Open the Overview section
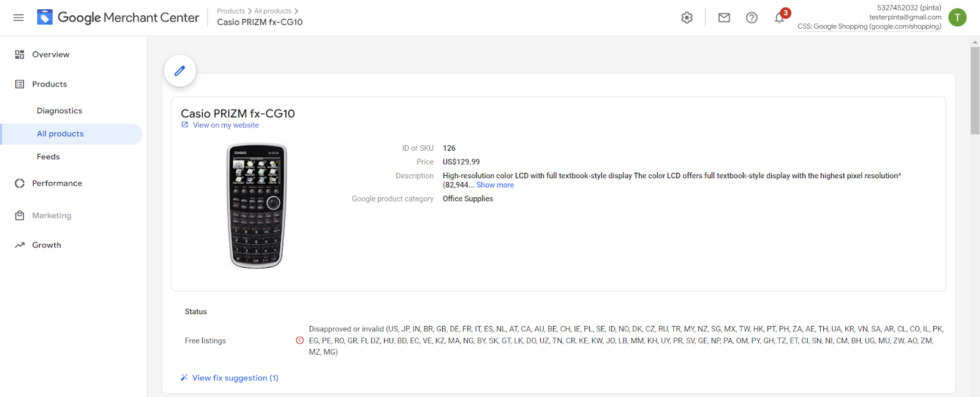The height and width of the screenshot is (397, 980). pyautogui.click(x=51, y=55)
